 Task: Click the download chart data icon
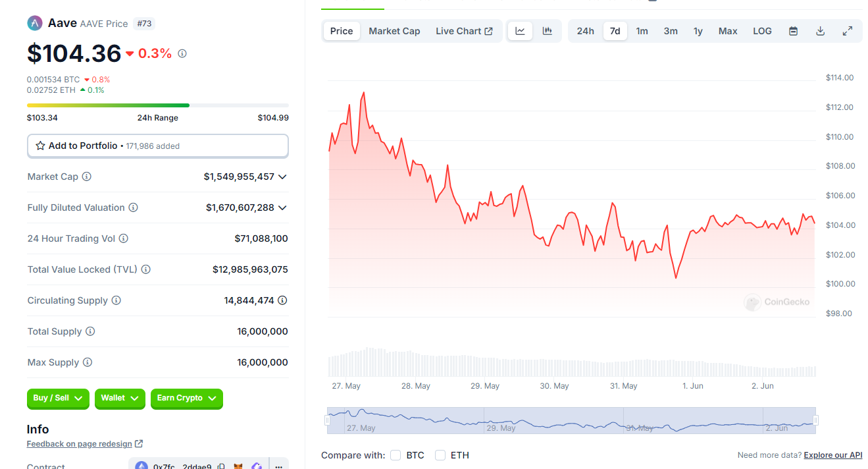pyautogui.click(x=820, y=31)
